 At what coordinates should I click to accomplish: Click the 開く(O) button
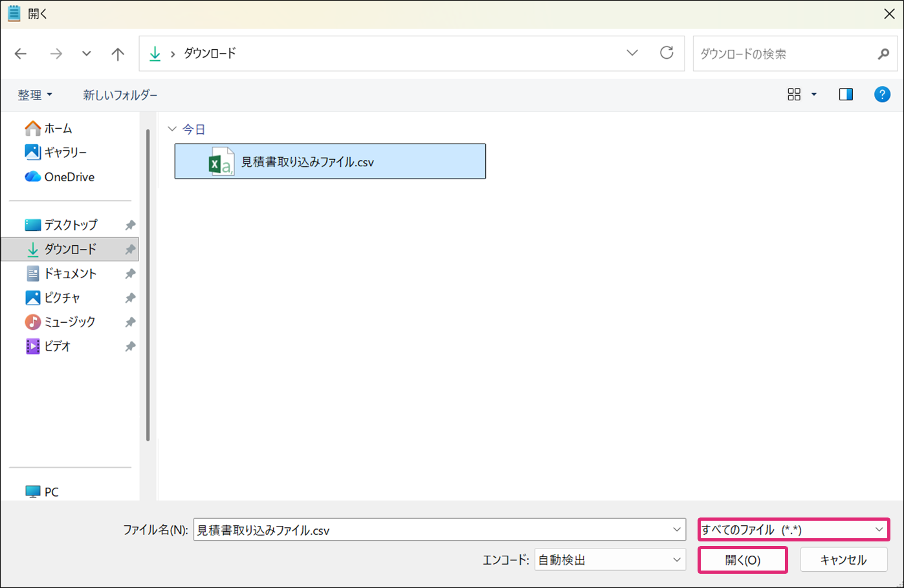click(x=742, y=560)
